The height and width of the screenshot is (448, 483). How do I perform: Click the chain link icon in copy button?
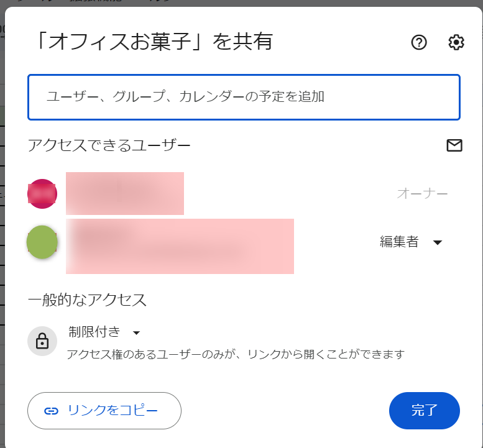(x=51, y=411)
